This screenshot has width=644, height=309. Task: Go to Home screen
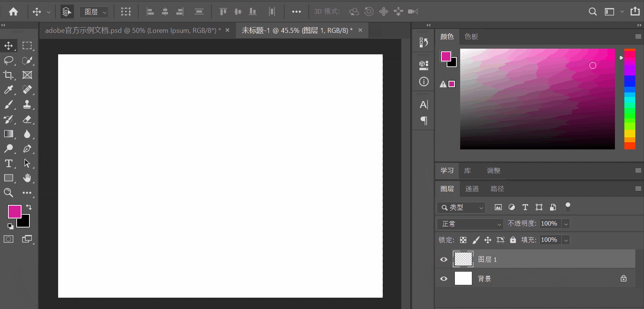[14, 12]
